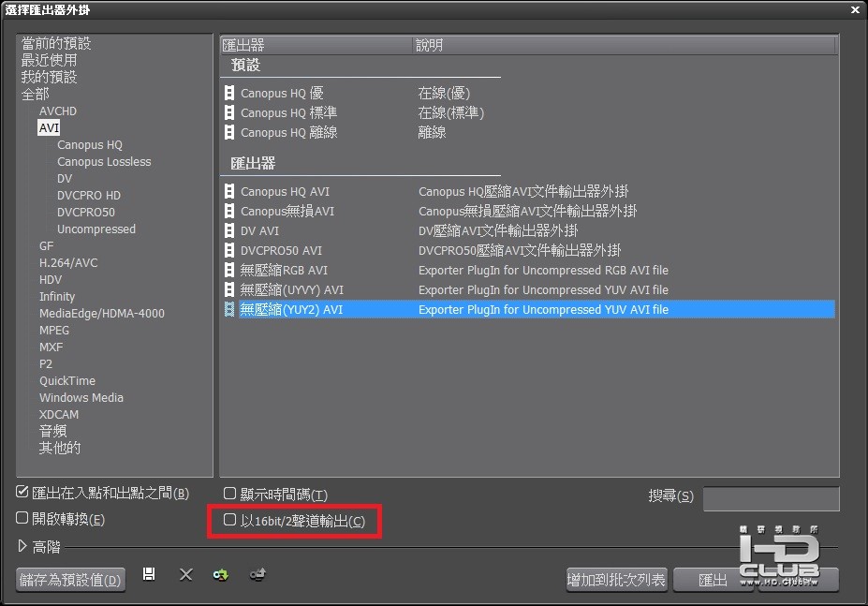Select Canopus Lossless subcategory
Screen dimensions: 868x606
104,162
